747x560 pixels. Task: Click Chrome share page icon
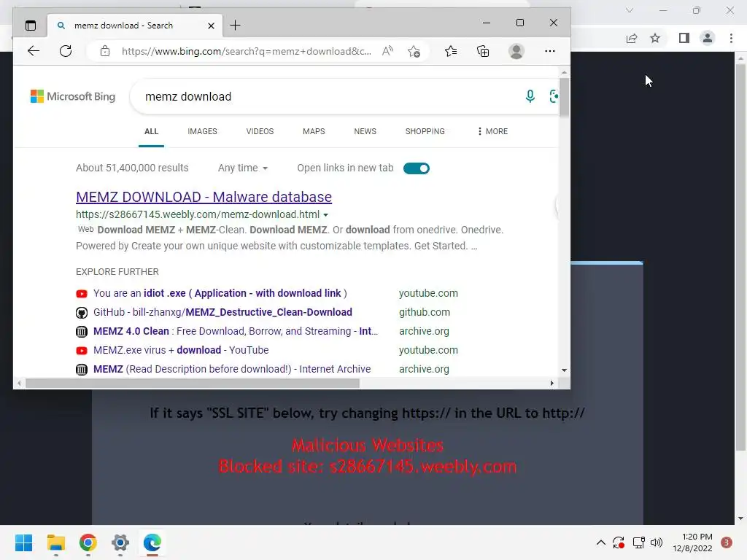pyautogui.click(x=632, y=38)
